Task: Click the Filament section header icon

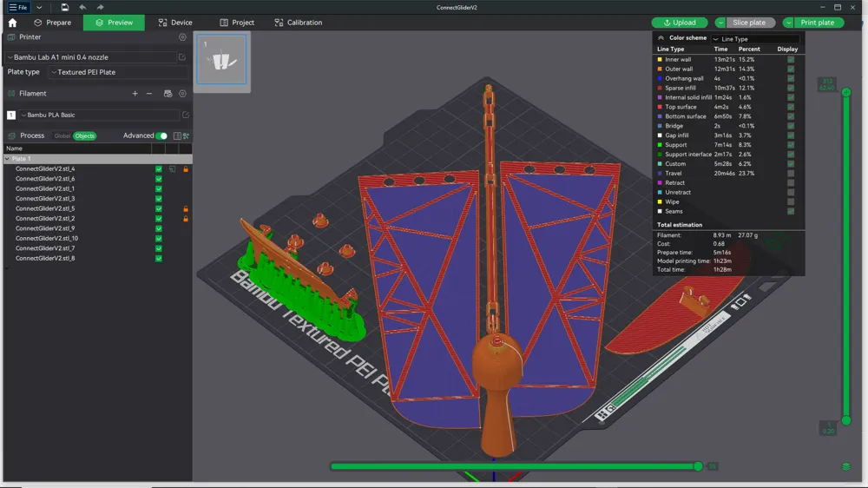Action: (11, 94)
